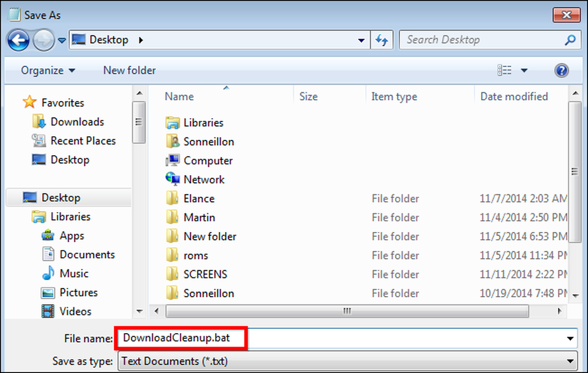Click the Back navigation arrow
588x373 pixels.
click(x=18, y=40)
